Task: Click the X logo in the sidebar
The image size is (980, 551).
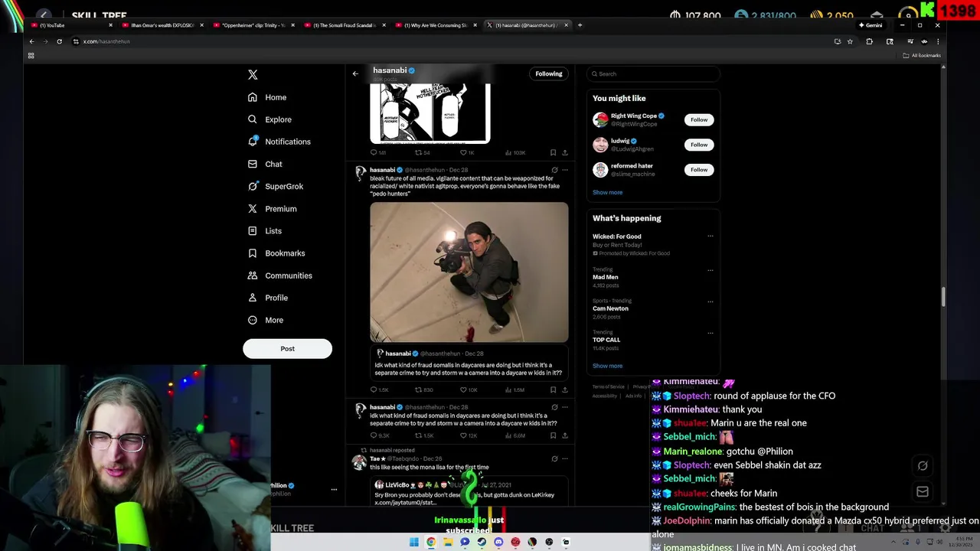Action: coord(253,74)
